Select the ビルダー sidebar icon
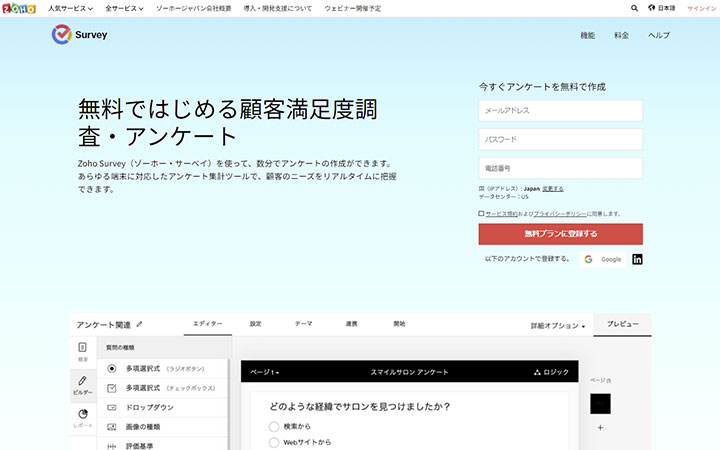 click(x=83, y=385)
